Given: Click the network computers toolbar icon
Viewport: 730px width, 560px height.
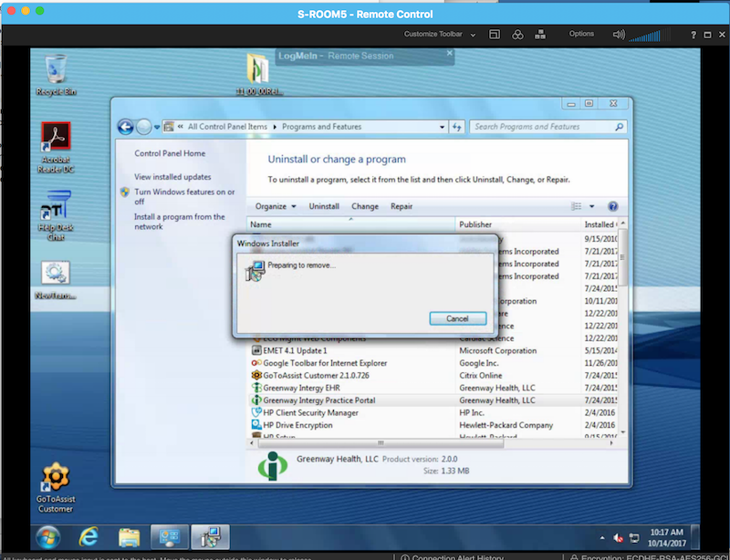Looking at the screenshot, I should pos(540,35).
